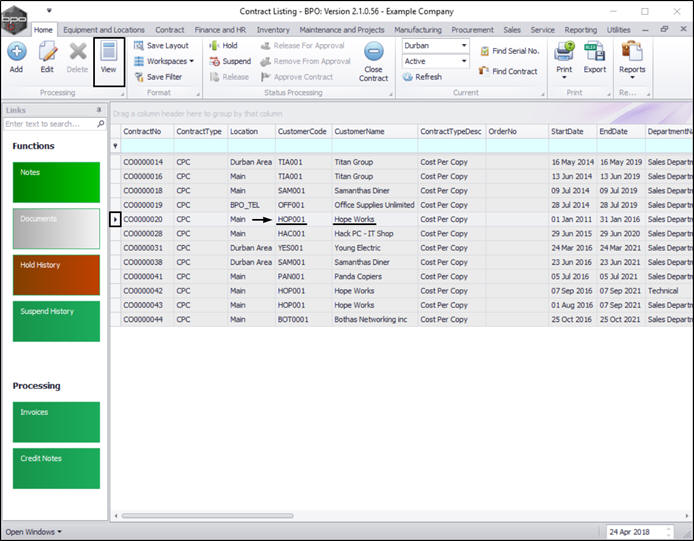Switch to the Contract ribbon tab
694x541 pixels.
(170, 30)
